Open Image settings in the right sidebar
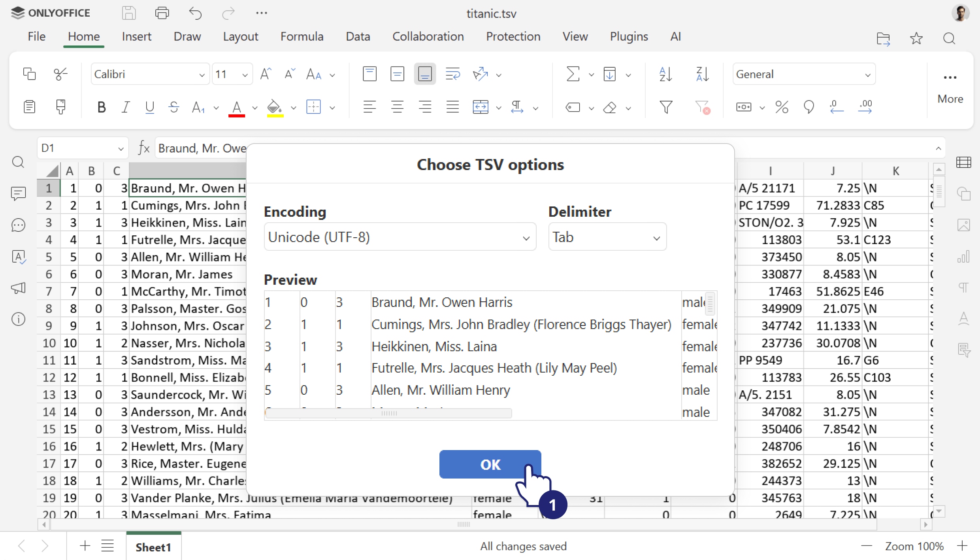980x560 pixels. [964, 225]
